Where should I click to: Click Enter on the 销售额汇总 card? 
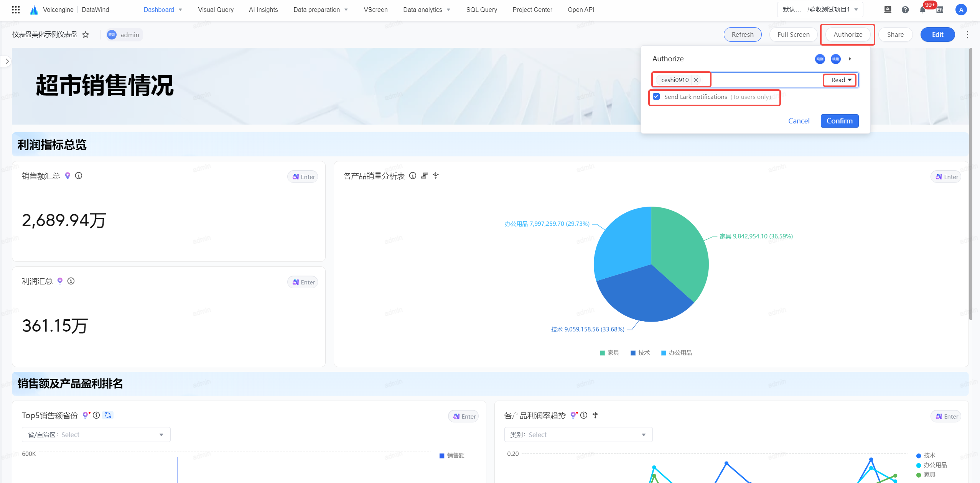coord(303,177)
